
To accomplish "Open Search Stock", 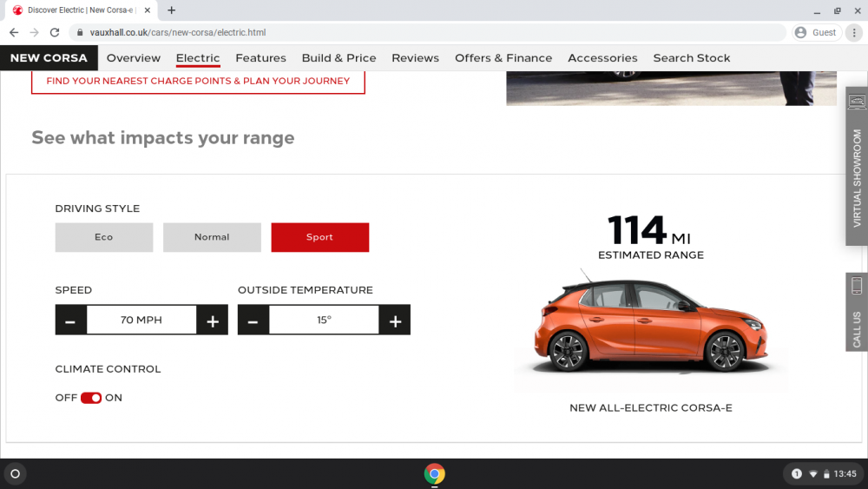I will 692,57.
